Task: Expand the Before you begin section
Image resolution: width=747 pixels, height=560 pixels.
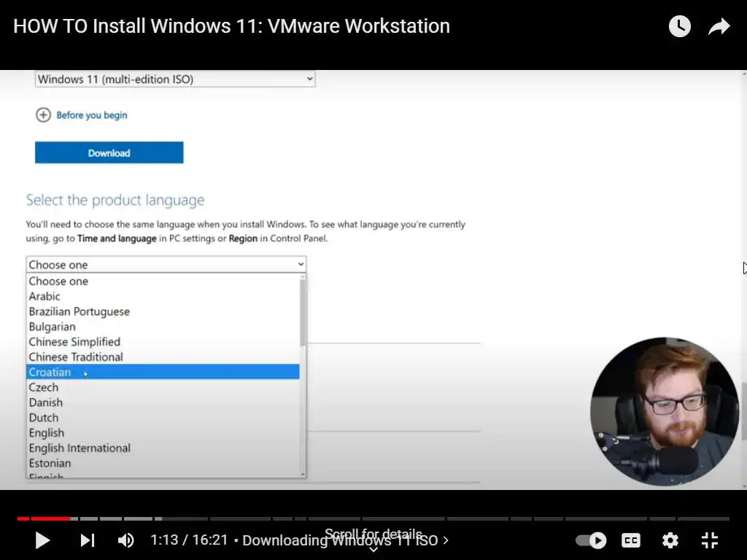Action: point(82,114)
